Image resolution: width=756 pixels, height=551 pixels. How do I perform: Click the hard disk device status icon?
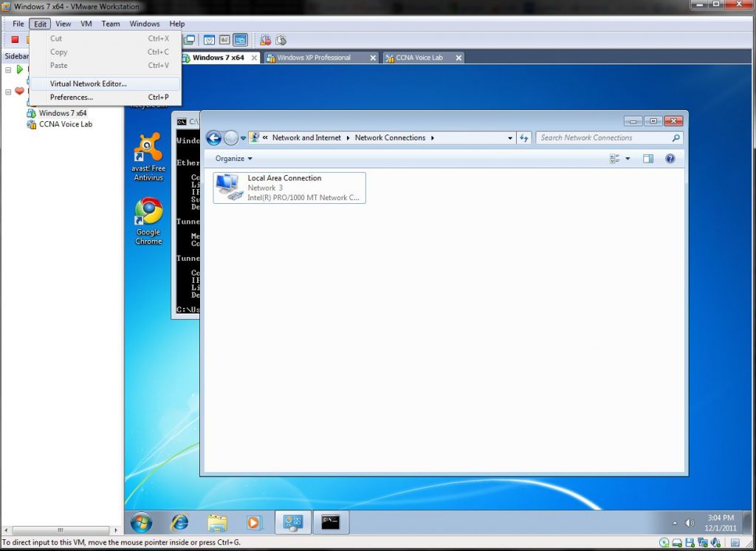(677, 543)
